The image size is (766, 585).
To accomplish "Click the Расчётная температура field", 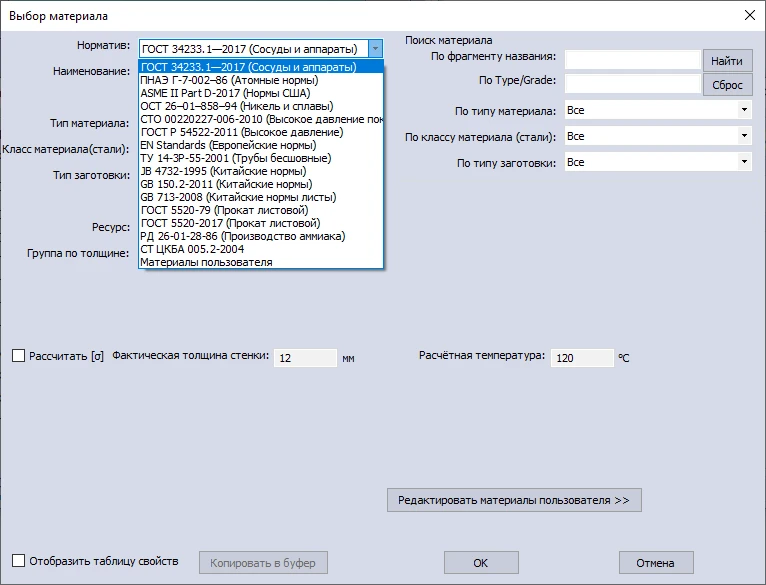I will pos(581,358).
